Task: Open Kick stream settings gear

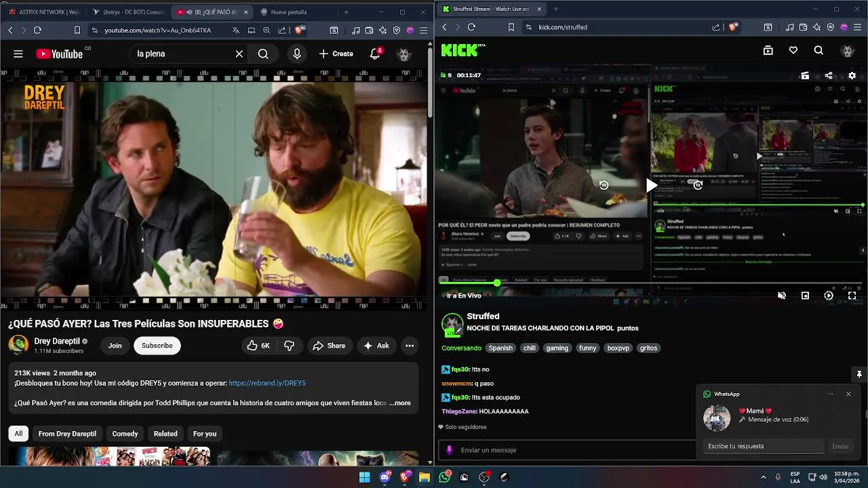Action: pyautogui.click(x=852, y=75)
